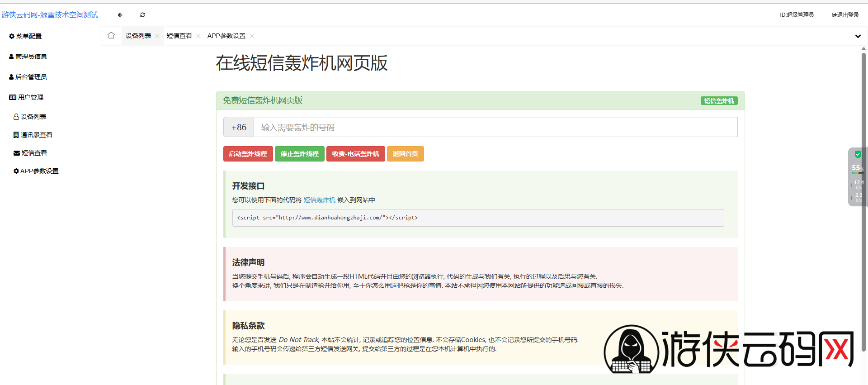The image size is (868, 385).
Task: Switch to the 设备列表 tab
Action: (x=138, y=36)
